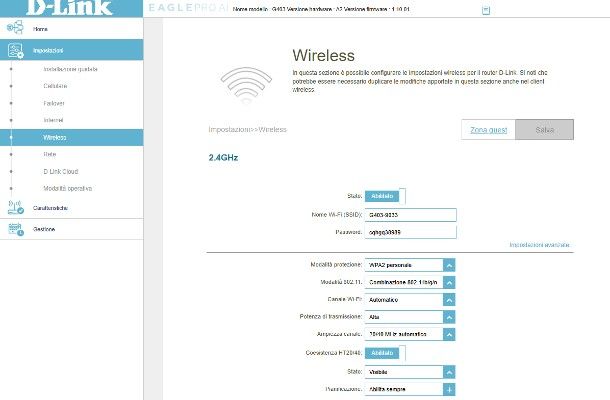Open Gestione menu section
This screenshot has height=400, width=610.
click(72, 229)
